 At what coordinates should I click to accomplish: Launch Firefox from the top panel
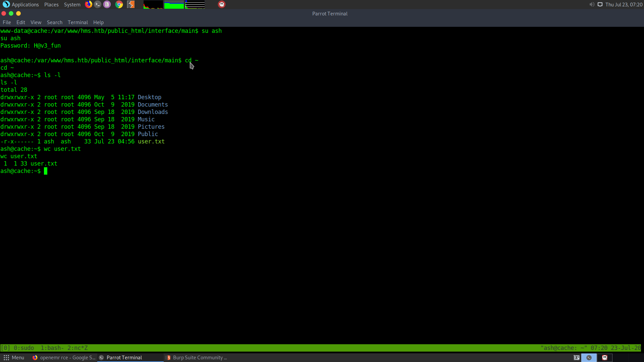pyautogui.click(x=89, y=4)
